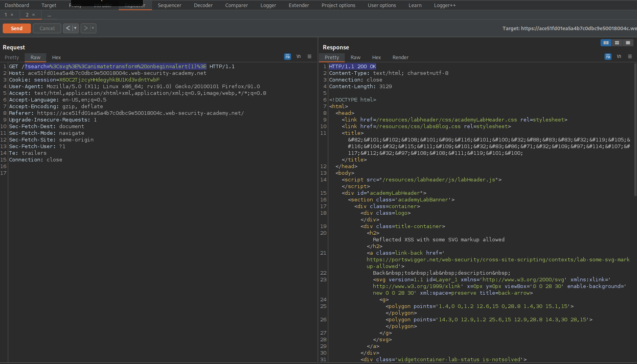Select Repeater sub-tab 1
637x364 pixels.
point(5,15)
